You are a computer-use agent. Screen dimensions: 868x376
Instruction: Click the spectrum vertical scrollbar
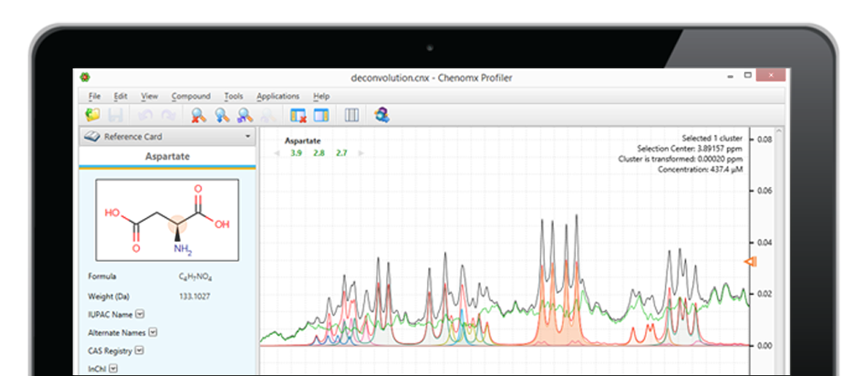(779, 250)
